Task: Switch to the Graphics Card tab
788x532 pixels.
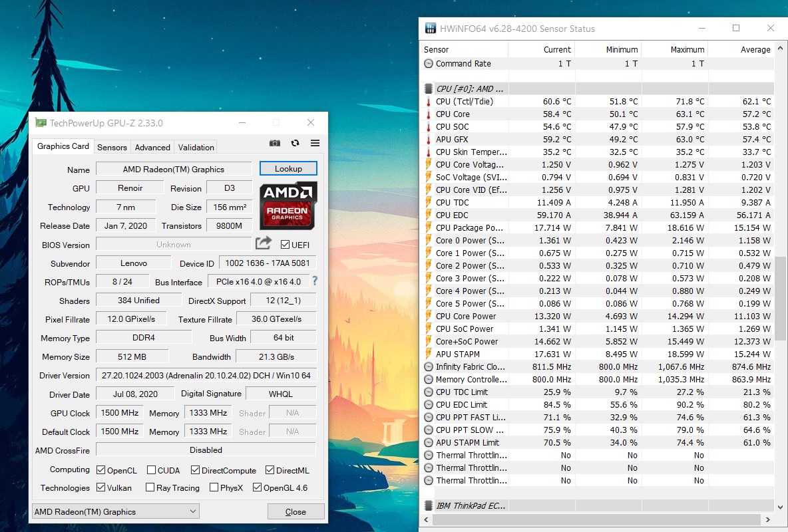Action: [63, 146]
